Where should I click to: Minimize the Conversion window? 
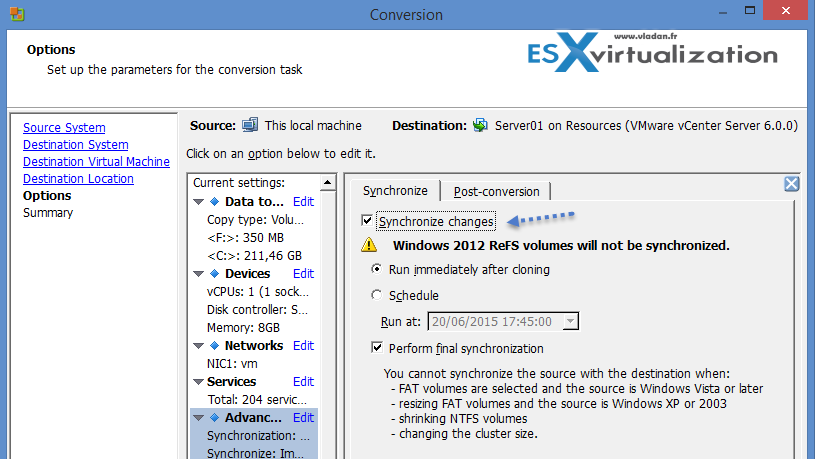[x=722, y=12]
